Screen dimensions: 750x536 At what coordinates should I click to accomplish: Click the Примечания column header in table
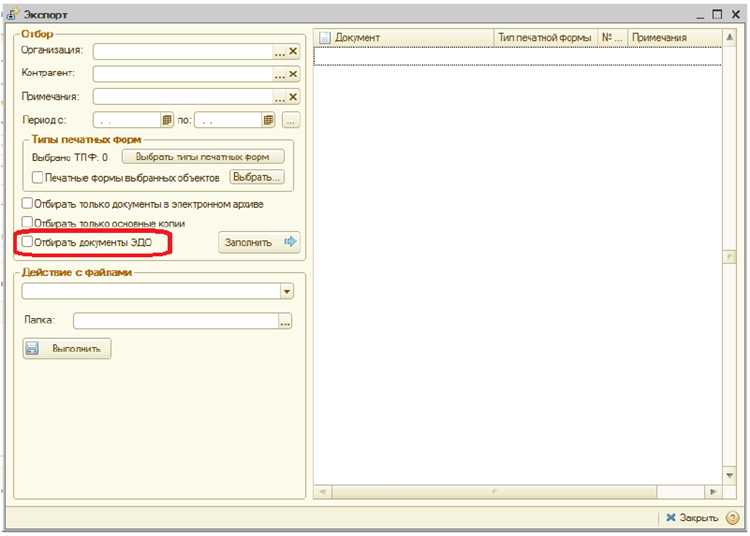pyautogui.click(x=674, y=38)
